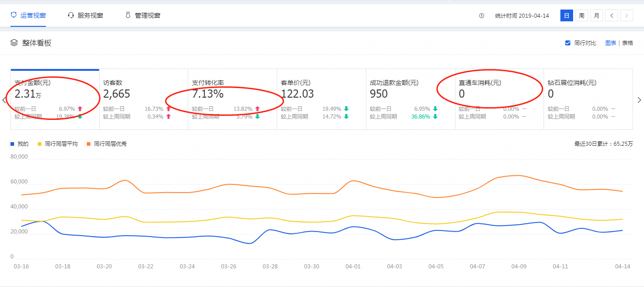Switch to 图表 view
This screenshot has width=644, height=287.
tap(611, 43)
